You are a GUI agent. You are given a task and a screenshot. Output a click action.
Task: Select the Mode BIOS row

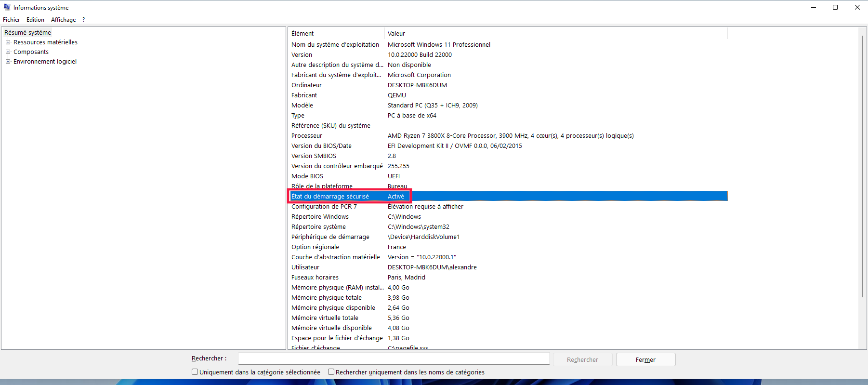click(307, 176)
